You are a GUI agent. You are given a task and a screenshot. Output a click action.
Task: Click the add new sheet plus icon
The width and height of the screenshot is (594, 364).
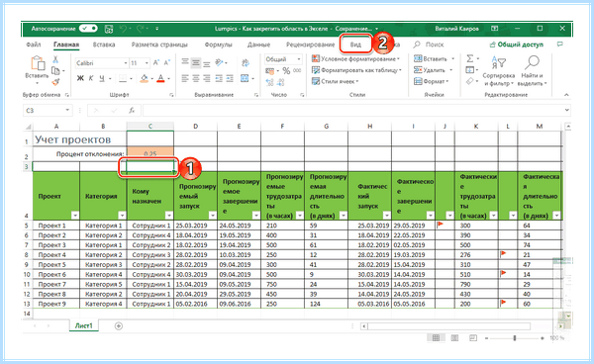[119, 325]
